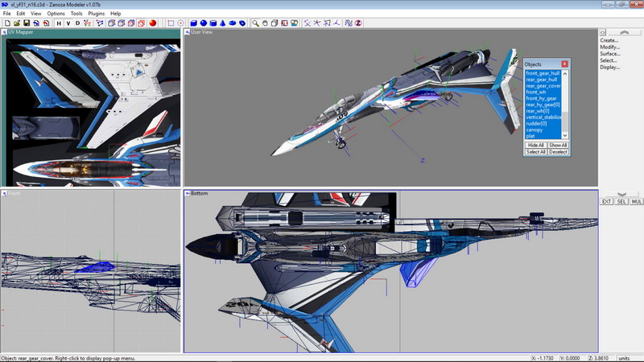644x362 pixels.
Task: Click the third blue snap icon
Action: 327,23
